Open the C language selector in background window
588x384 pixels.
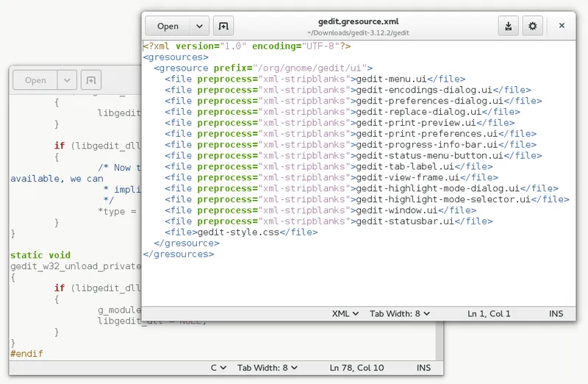click(218, 368)
